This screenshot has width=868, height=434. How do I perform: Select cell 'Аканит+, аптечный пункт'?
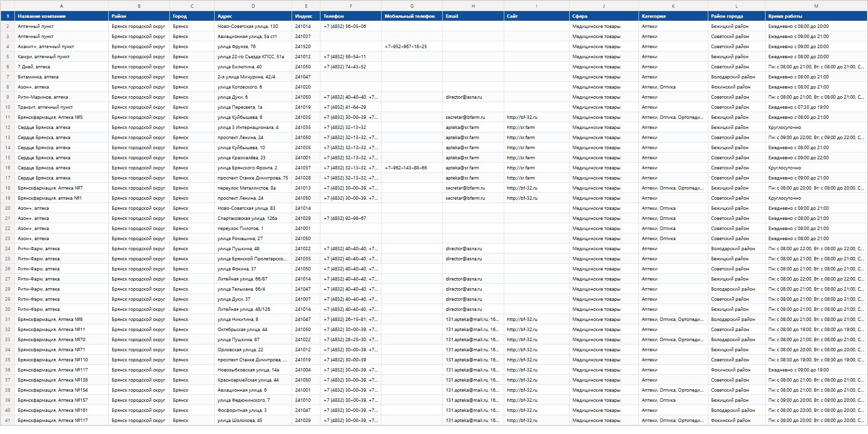[x=62, y=47]
